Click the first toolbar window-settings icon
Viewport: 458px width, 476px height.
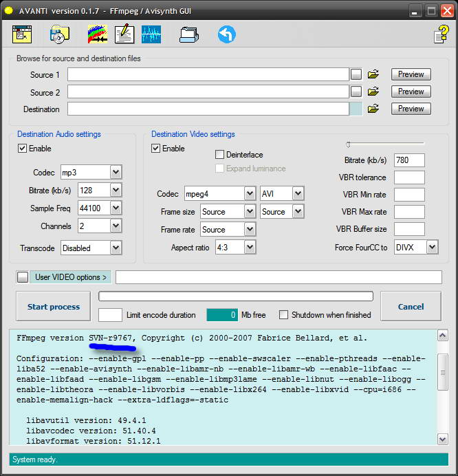coord(22,34)
